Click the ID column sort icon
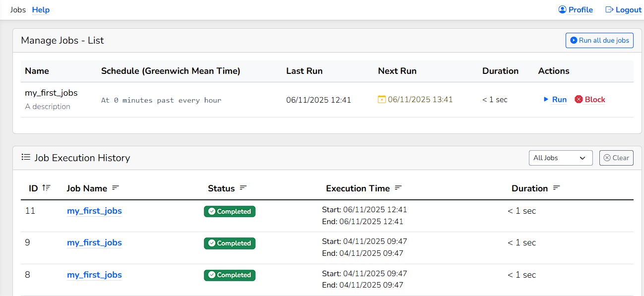644x296 pixels. 46,188
